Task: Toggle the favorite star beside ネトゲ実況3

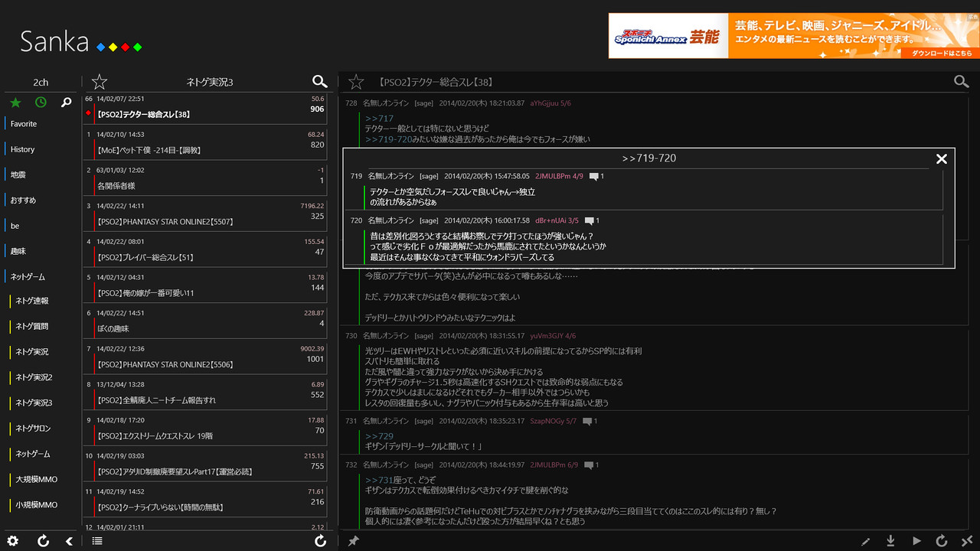Action: 99,81
